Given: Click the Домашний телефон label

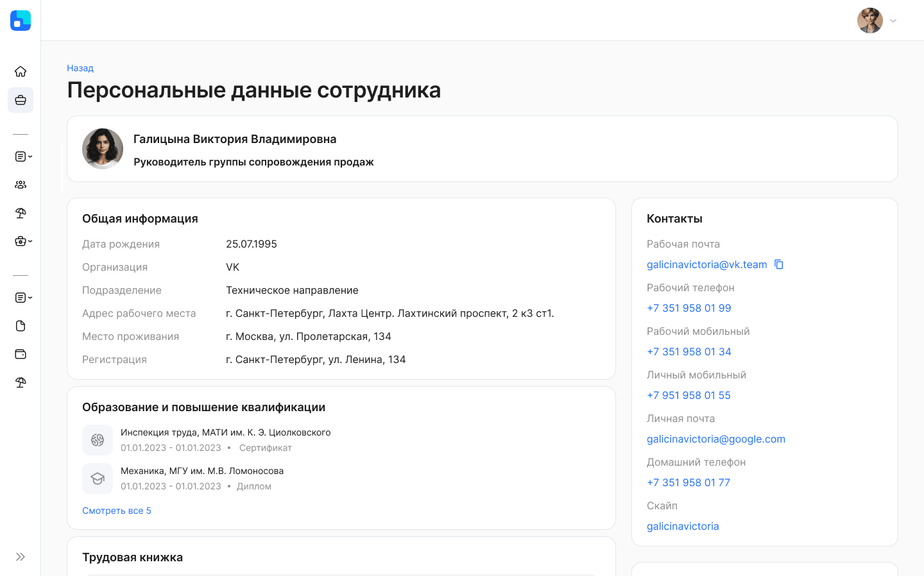Looking at the screenshot, I should coord(696,462).
